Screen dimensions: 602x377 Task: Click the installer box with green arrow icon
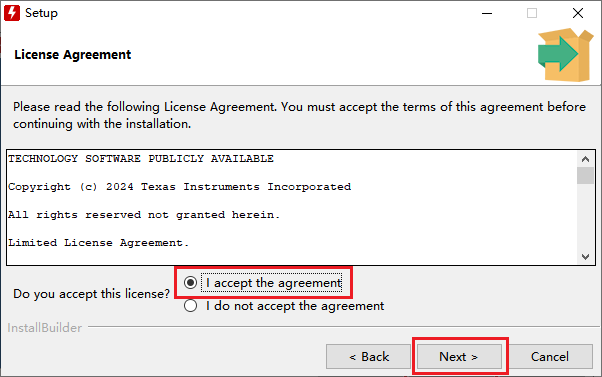click(566, 55)
